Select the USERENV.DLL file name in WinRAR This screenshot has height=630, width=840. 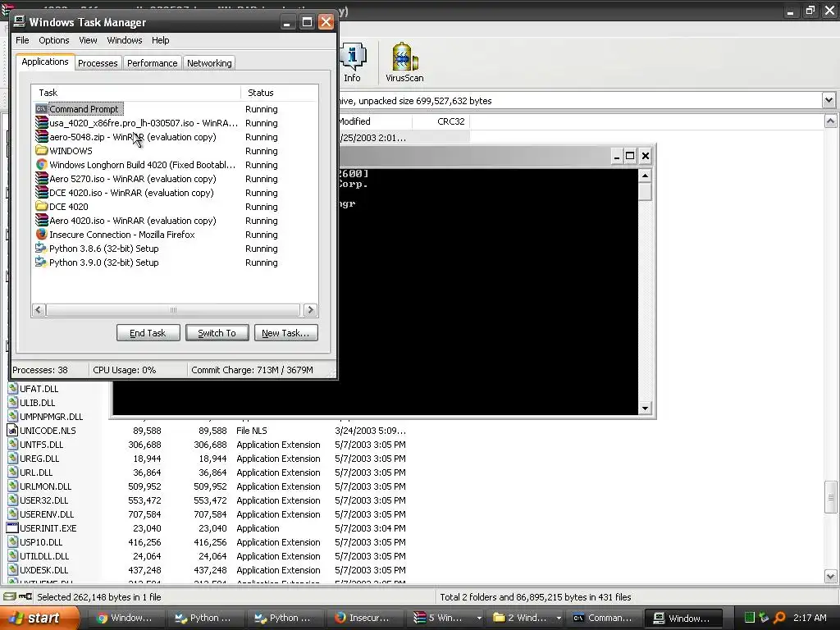(x=47, y=514)
